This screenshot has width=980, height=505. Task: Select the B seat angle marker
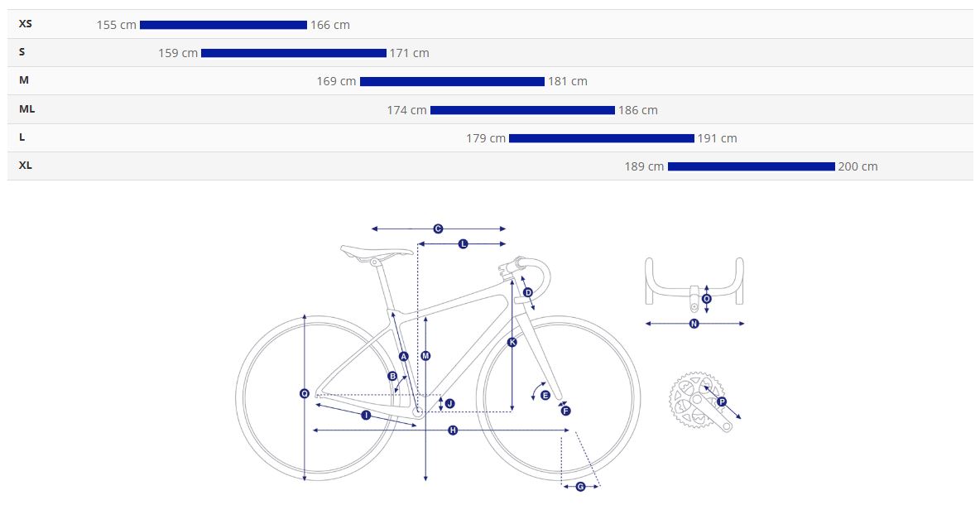pyautogui.click(x=392, y=376)
